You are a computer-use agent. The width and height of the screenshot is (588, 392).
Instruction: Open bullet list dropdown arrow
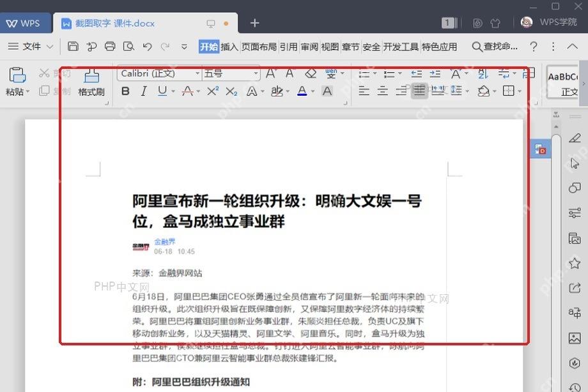click(375, 73)
